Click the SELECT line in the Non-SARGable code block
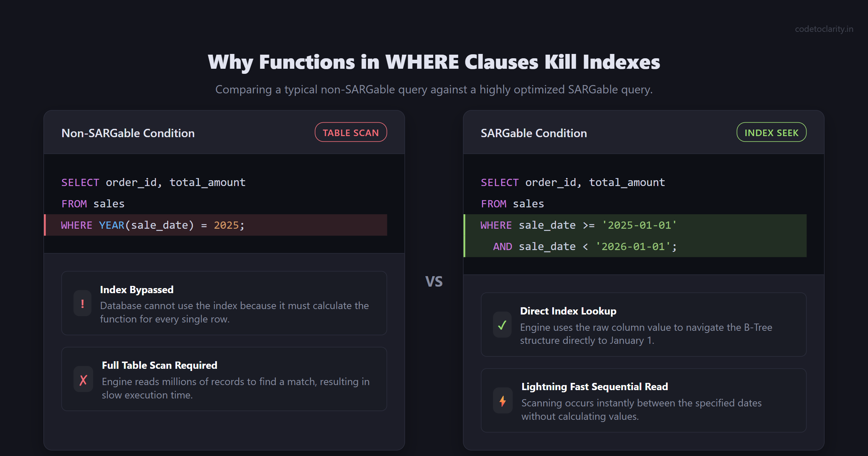The image size is (868, 456). pyautogui.click(x=153, y=182)
